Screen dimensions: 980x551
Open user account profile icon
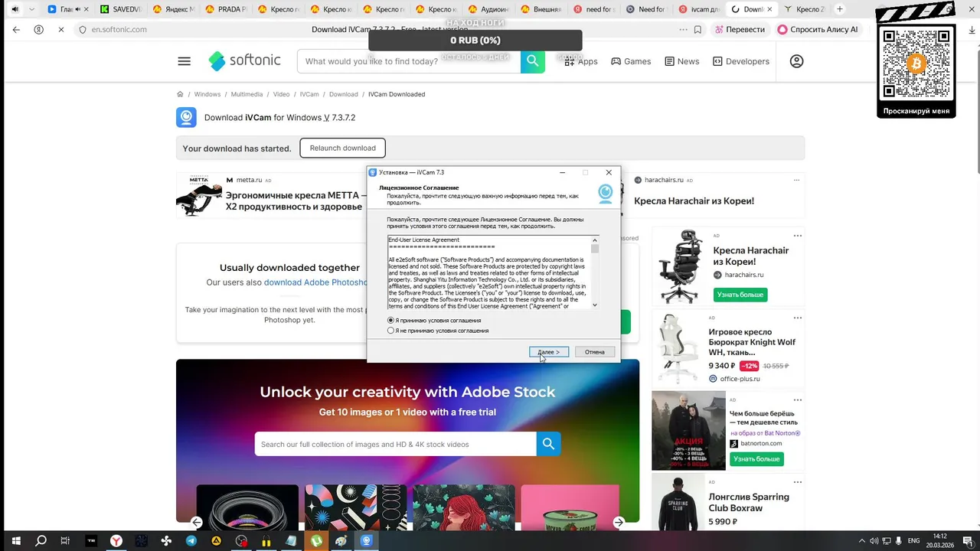pos(796,61)
